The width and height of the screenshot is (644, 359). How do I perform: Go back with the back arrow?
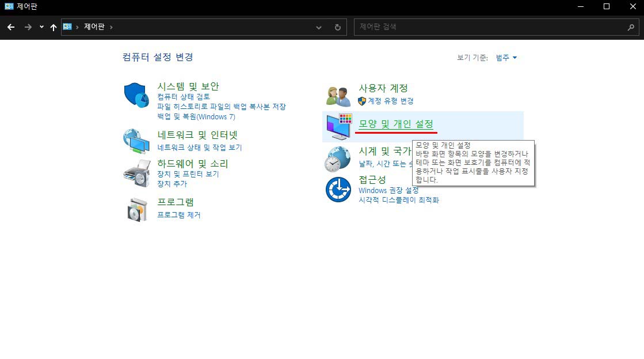coord(11,27)
